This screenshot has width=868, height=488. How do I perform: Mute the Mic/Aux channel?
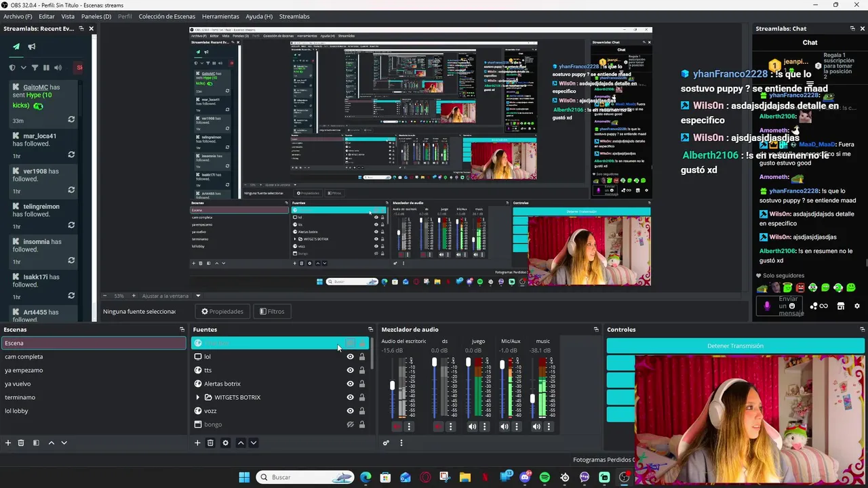(504, 426)
